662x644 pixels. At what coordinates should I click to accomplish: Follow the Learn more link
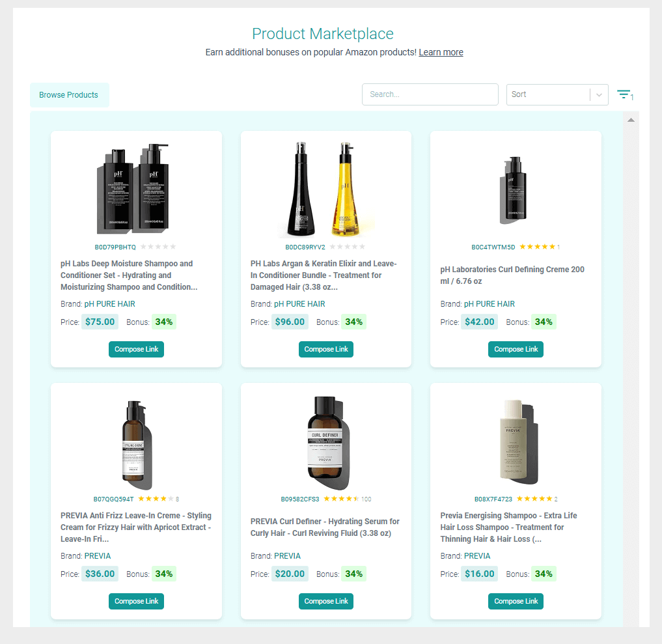(x=441, y=52)
